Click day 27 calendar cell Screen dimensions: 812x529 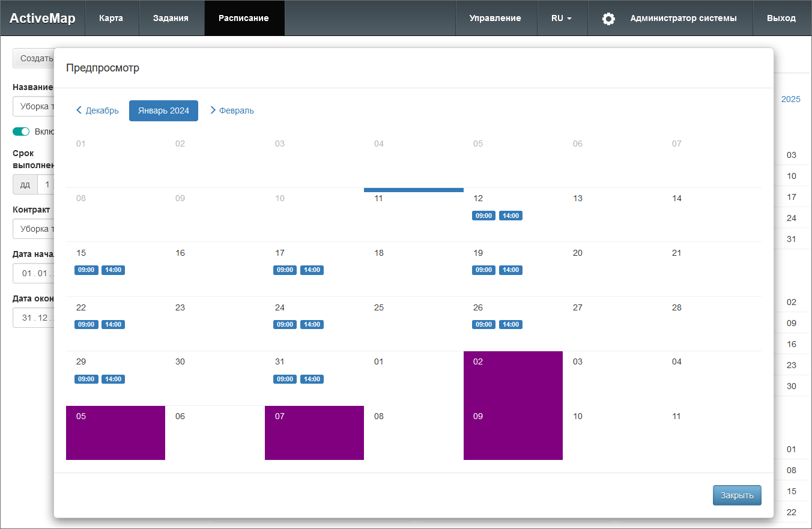tap(613, 324)
